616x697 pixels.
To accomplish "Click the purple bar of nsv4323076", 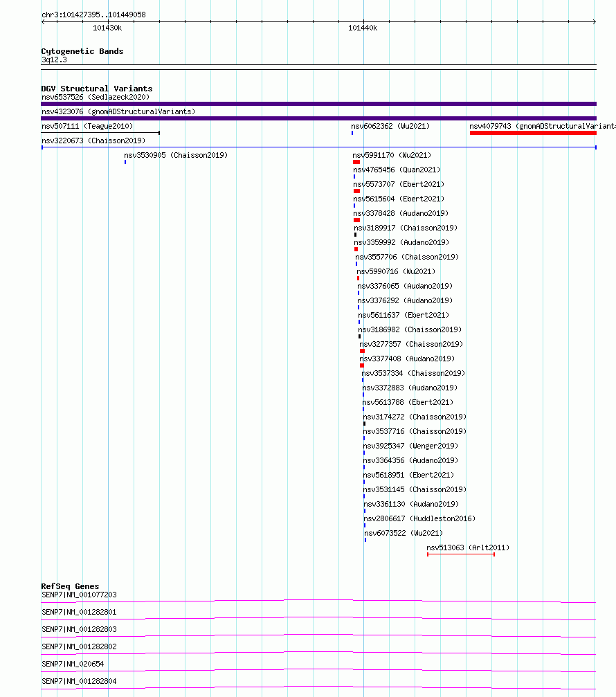I will [318, 118].
